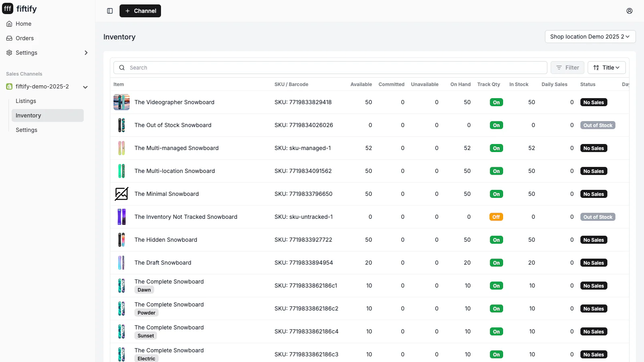This screenshot has width=644, height=362.
Task: Toggle Track Qty for The Draft Snowboard
Action: point(496,263)
